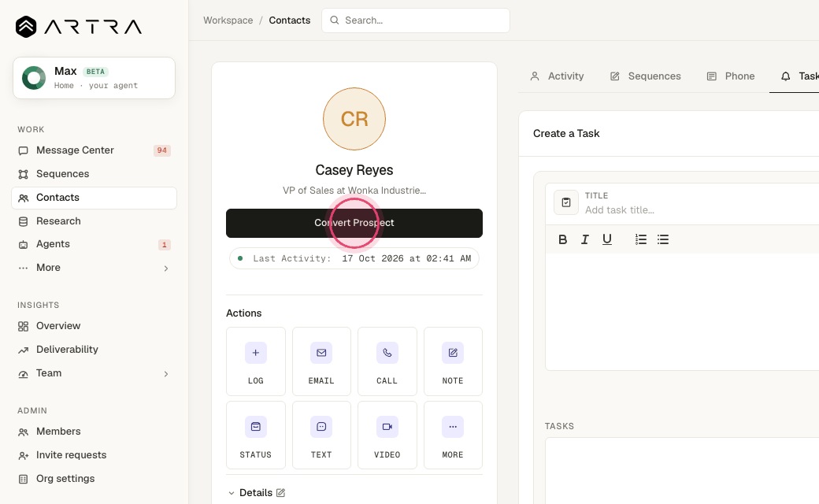Click the CALL action tile
819x504 pixels.
[387, 361]
